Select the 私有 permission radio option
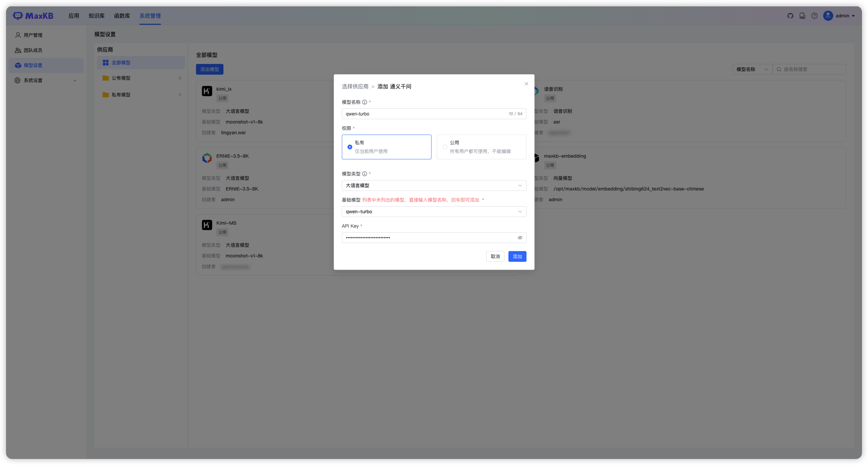The image size is (868, 465). point(350,147)
